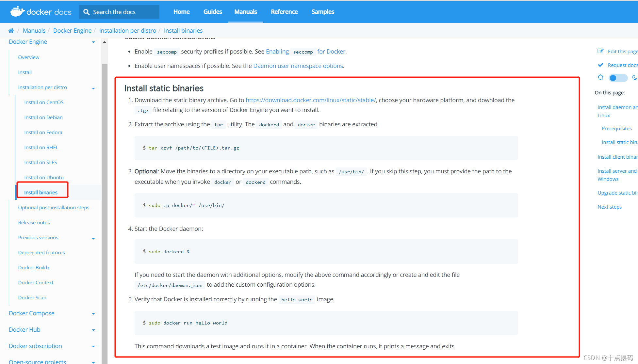This screenshot has width=638, height=364.
Task: Open Docker Buildx in sidebar
Action: tap(34, 267)
